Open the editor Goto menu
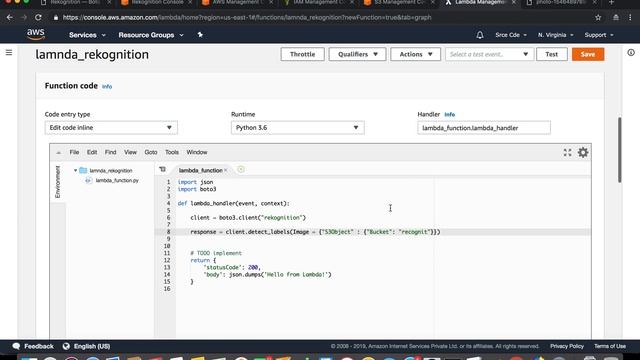This screenshot has width=640, height=360. 151,152
